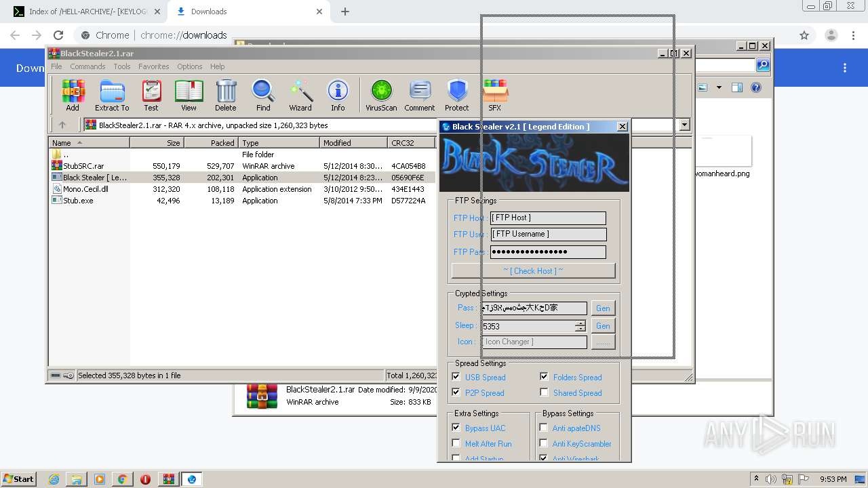Open the Wizard wand icon
Image resolution: width=868 pixels, height=488 pixels.
(x=300, y=95)
